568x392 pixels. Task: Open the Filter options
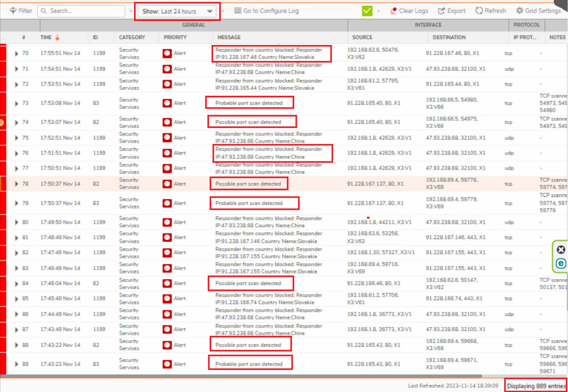[21, 11]
